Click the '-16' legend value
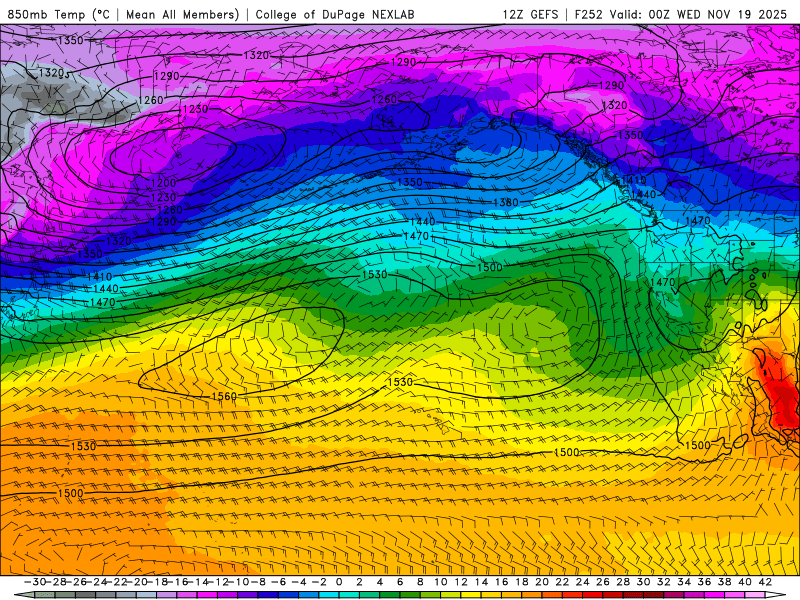Viewport: 800px width, 600px height. tap(177, 582)
